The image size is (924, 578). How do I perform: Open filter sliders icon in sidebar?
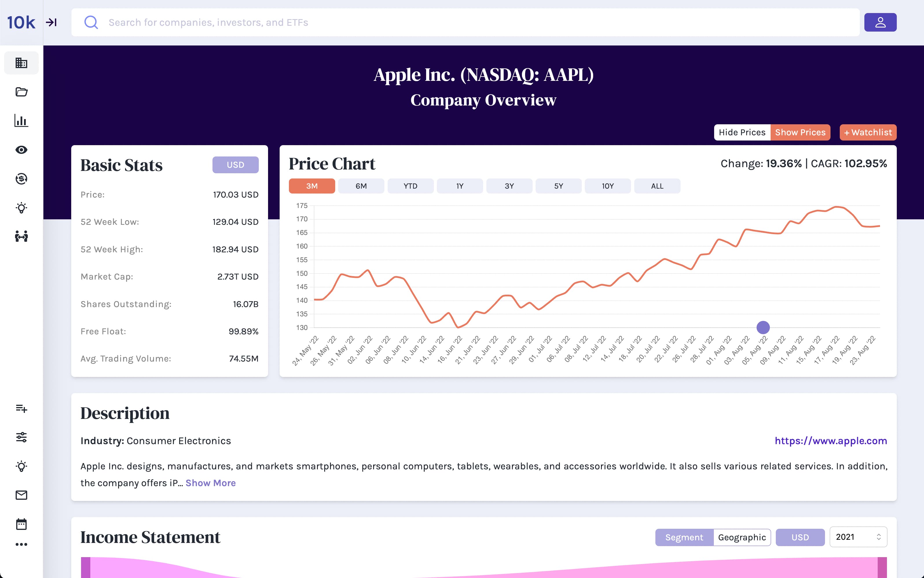click(x=21, y=437)
